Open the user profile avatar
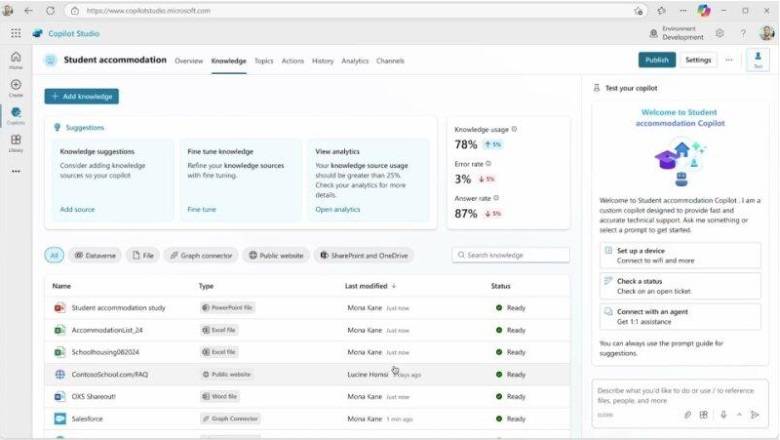 point(767,33)
